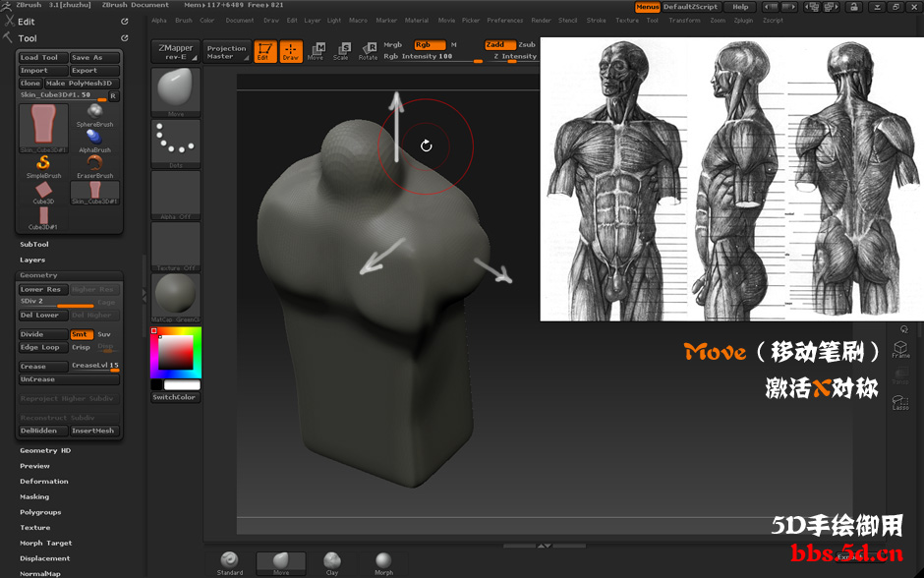Viewport: 924px width, 578px height.
Task: Pick the SimpleBrush tool
Action: (43, 167)
